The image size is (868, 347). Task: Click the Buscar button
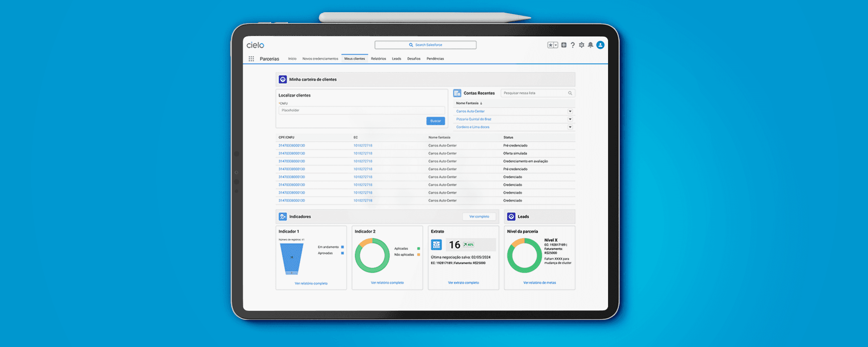pos(436,121)
